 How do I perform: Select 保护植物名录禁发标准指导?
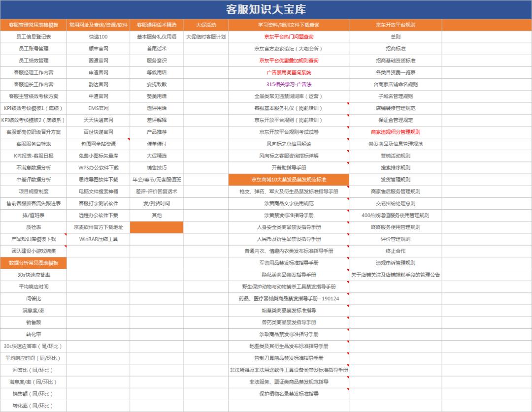(288, 394)
